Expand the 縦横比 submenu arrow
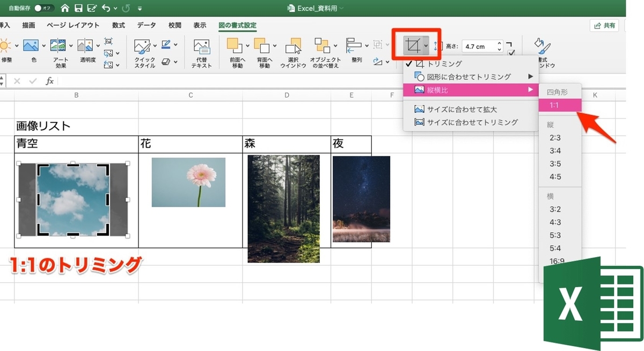This screenshot has height=351, width=644. pyautogui.click(x=530, y=90)
